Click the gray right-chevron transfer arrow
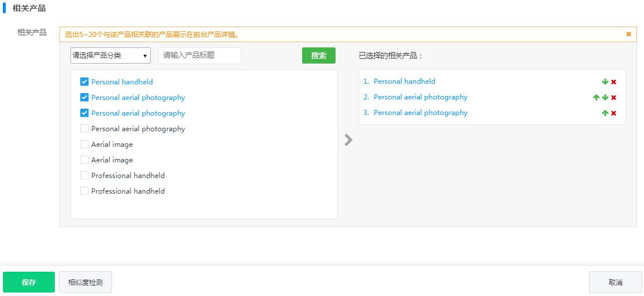Viewport: 644px width, 296px height. coord(348,140)
